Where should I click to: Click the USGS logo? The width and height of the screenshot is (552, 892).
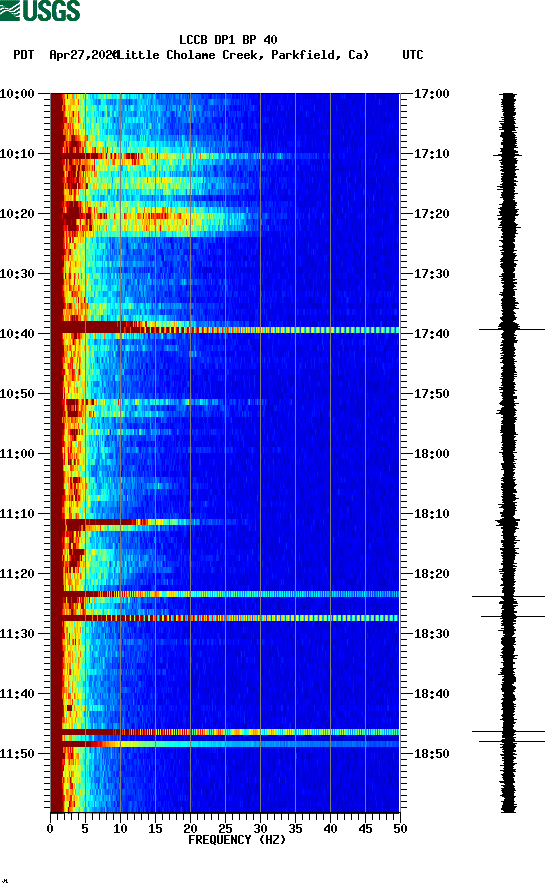point(40,11)
